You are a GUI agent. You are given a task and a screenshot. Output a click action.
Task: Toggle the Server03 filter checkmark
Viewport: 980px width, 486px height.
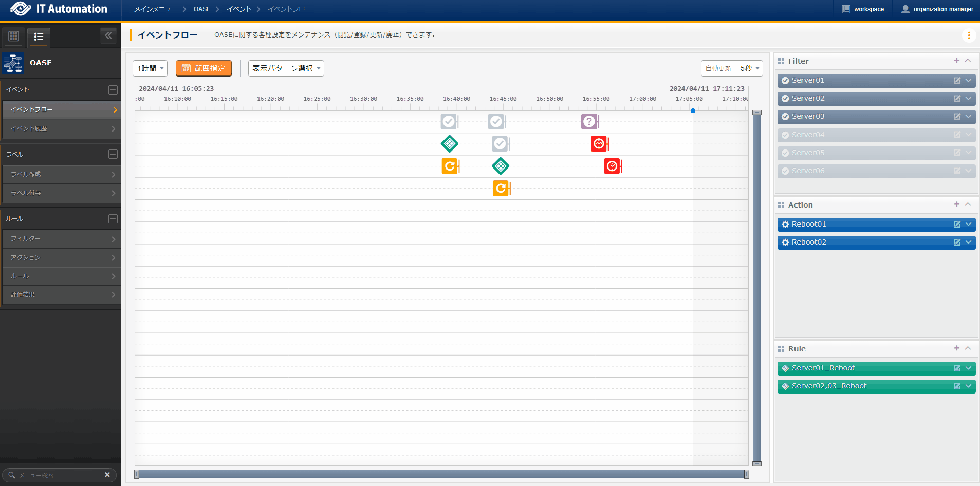785,117
